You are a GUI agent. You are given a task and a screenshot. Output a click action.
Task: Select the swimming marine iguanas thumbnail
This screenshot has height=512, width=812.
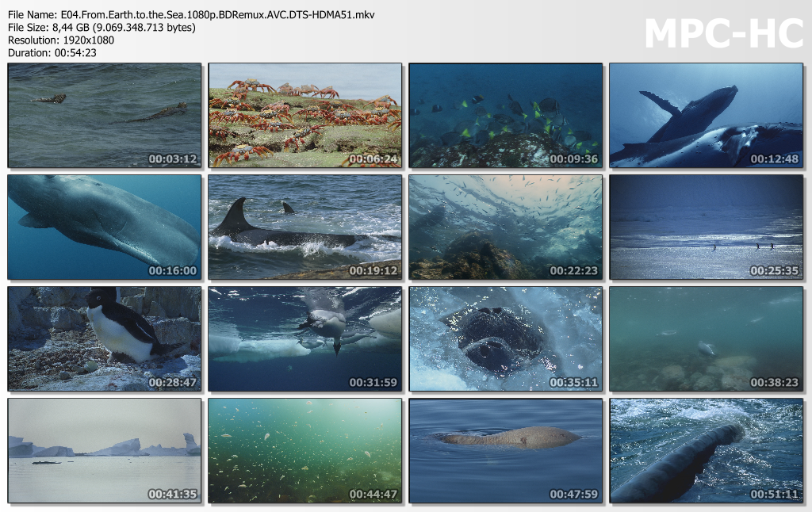pyautogui.click(x=105, y=116)
